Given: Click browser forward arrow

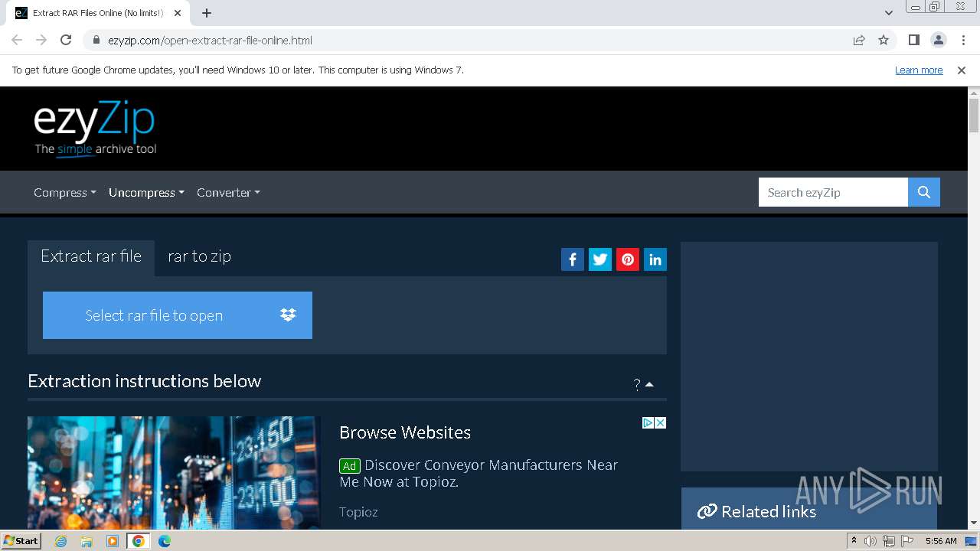Looking at the screenshot, I should (41, 40).
